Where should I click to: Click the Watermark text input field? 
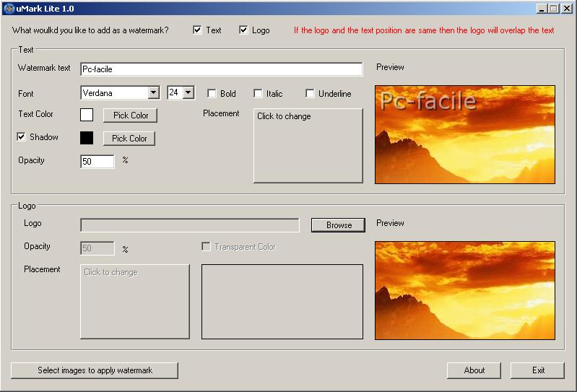pyautogui.click(x=221, y=69)
